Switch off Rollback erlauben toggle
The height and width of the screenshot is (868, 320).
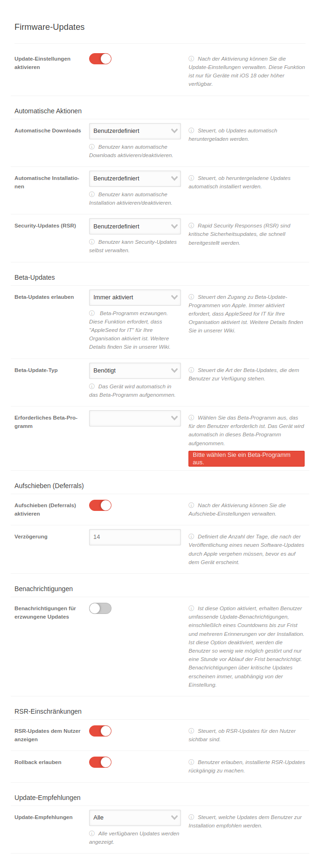(100, 762)
